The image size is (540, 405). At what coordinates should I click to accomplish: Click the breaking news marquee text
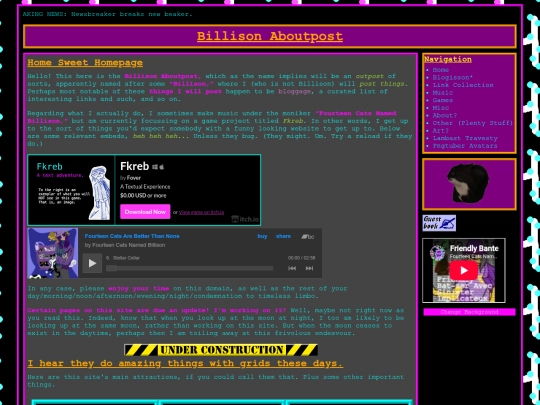pyautogui.click(x=107, y=14)
